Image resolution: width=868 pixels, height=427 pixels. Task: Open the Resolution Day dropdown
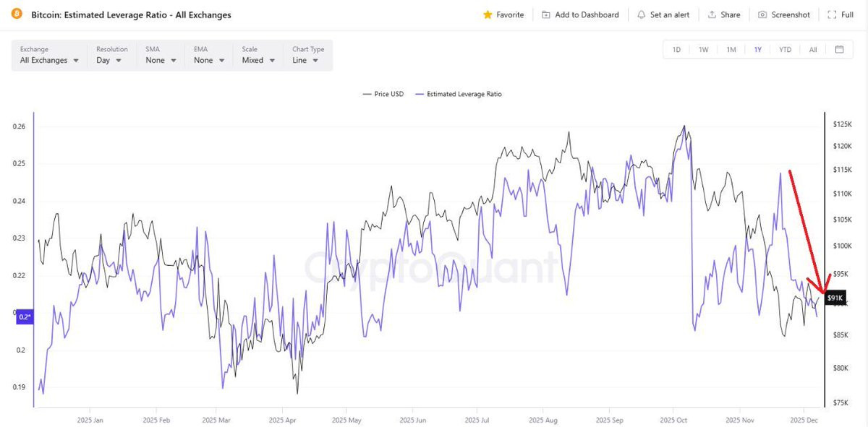click(112, 56)
